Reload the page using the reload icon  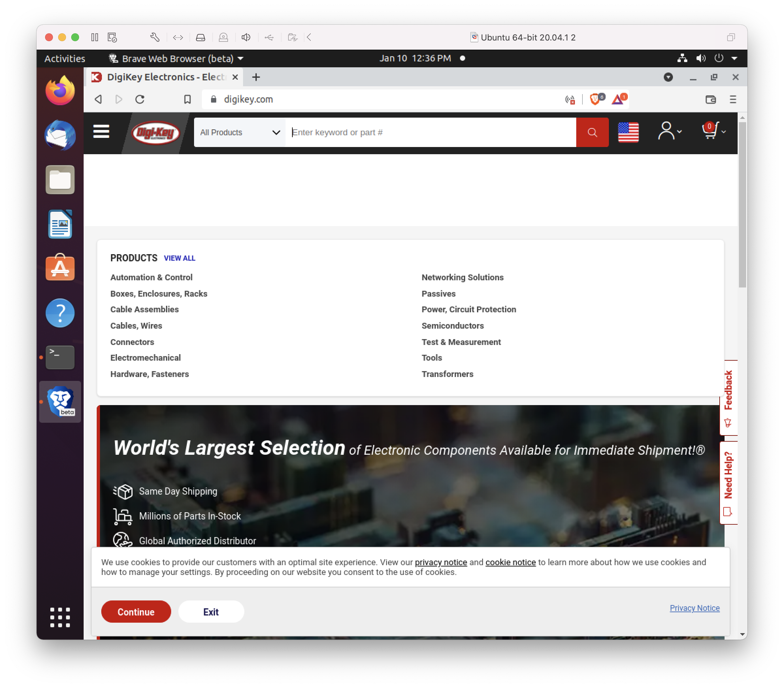click(140, 99)
